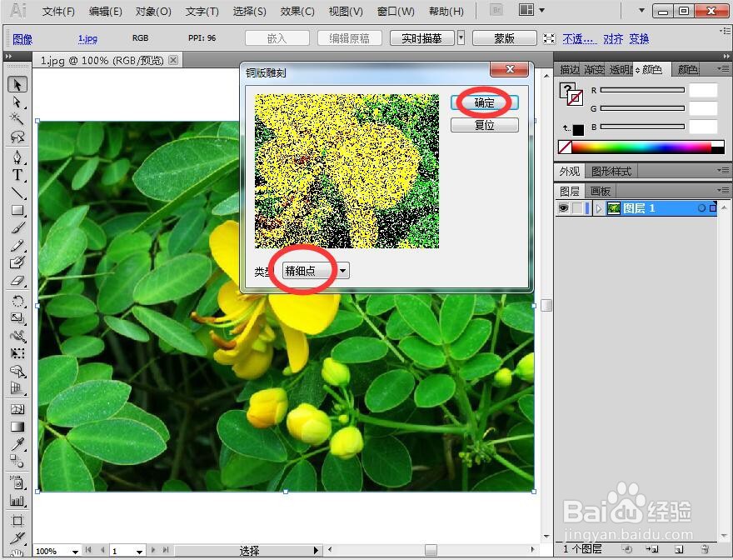
Task: Open the zoom level 100% dropdown
Action: (x=75, y=552)
